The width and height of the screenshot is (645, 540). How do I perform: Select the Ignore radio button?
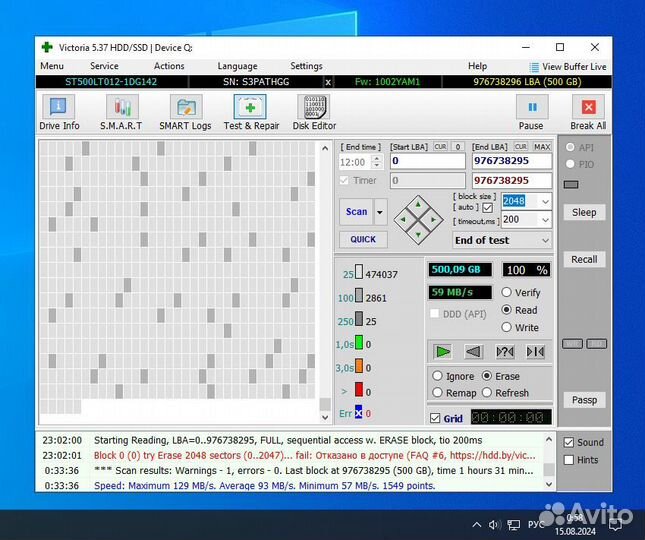click(437, 376)
